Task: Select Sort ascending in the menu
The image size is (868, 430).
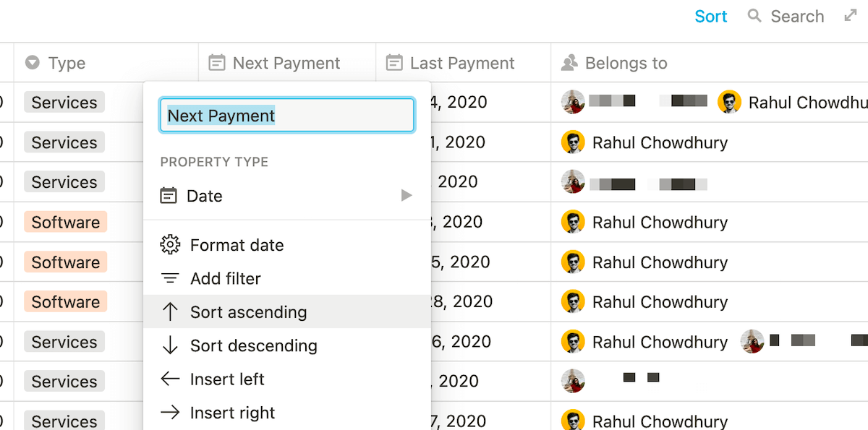Action: 248,311
